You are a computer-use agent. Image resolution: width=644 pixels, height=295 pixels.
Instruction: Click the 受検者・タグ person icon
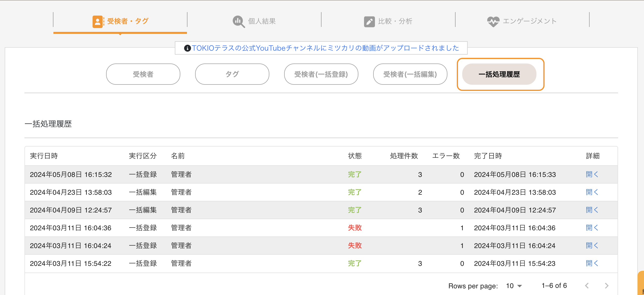point(97,21)
